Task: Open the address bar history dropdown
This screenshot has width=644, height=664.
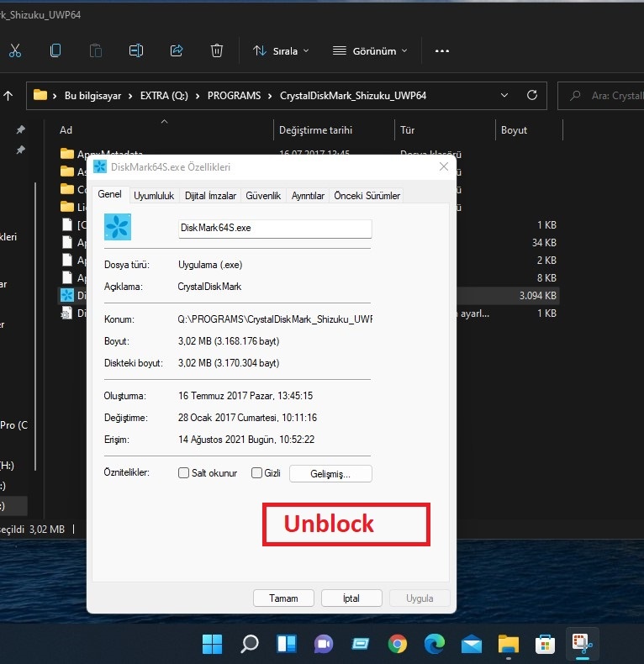Action: pyautogui.click(x=504, y=95)
